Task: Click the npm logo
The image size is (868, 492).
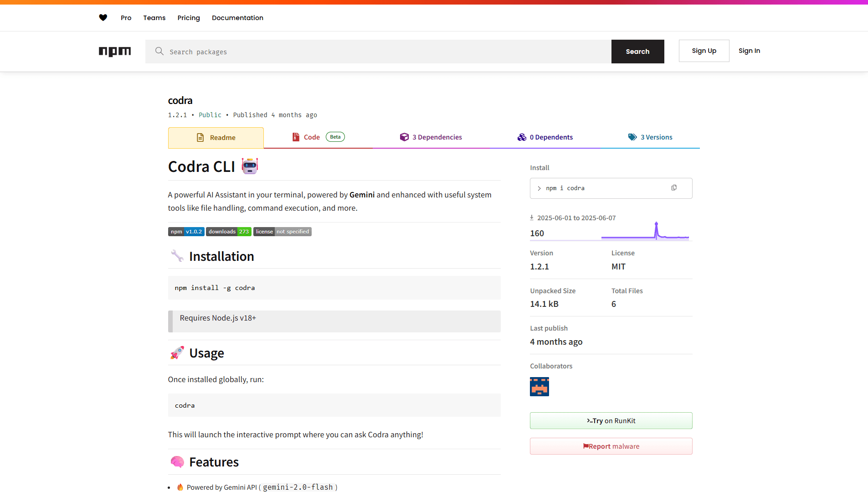Action: [115, 52]
